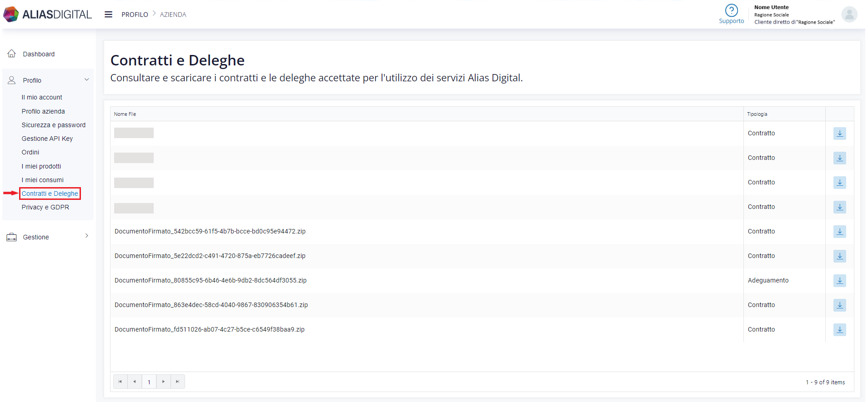868x402 pixels.
Task: Go to first page of results
Action: point(120,382)
